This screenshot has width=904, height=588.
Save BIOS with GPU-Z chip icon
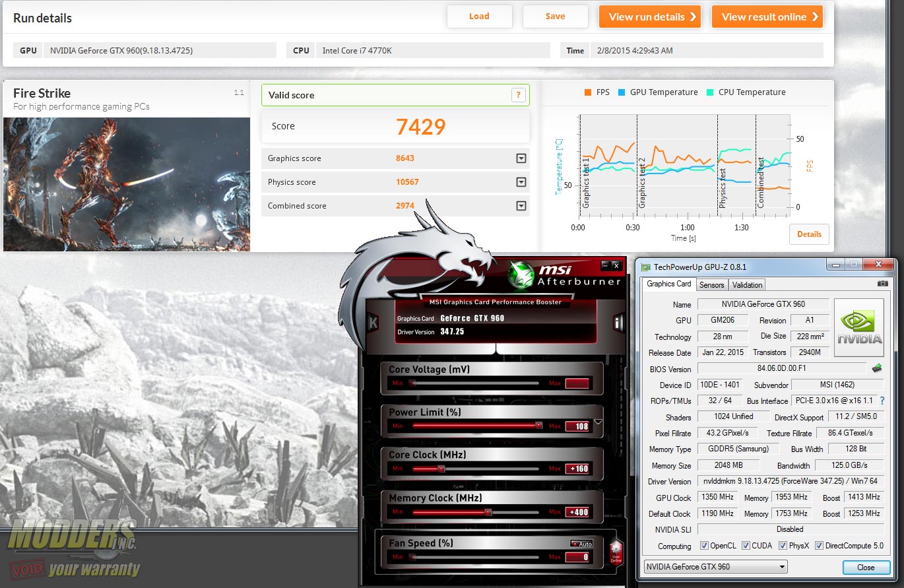(877, 368)
